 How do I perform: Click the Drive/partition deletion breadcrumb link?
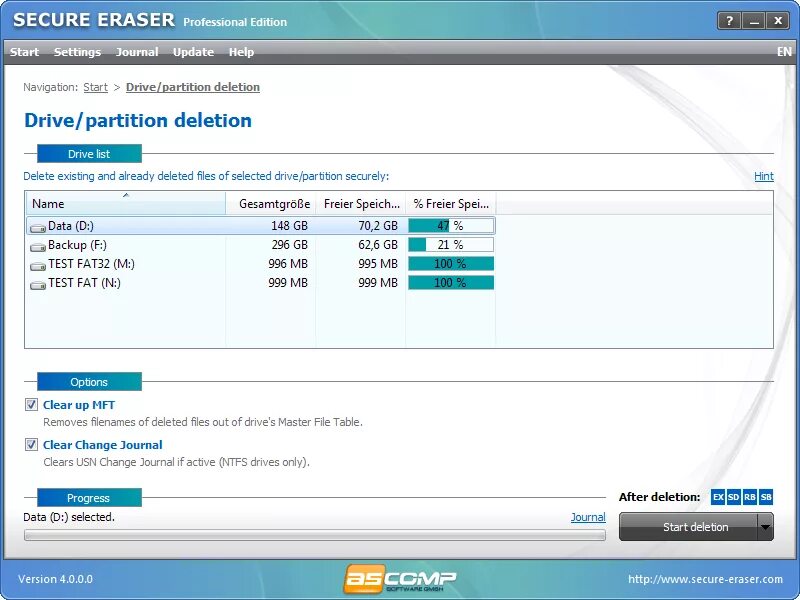click(193, 87)
